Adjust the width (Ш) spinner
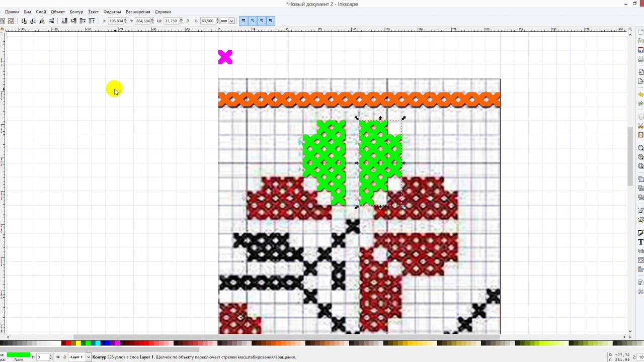Viewport: 644px width, 362px height. [x=181, y=21]
